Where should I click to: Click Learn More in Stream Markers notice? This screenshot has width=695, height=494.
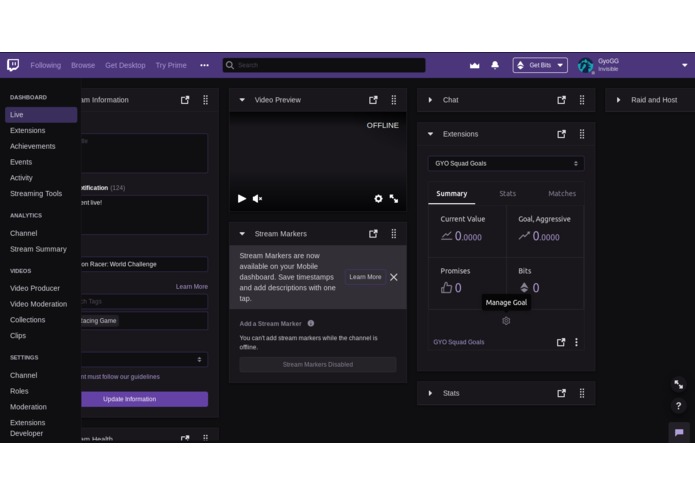coord(365,277)
